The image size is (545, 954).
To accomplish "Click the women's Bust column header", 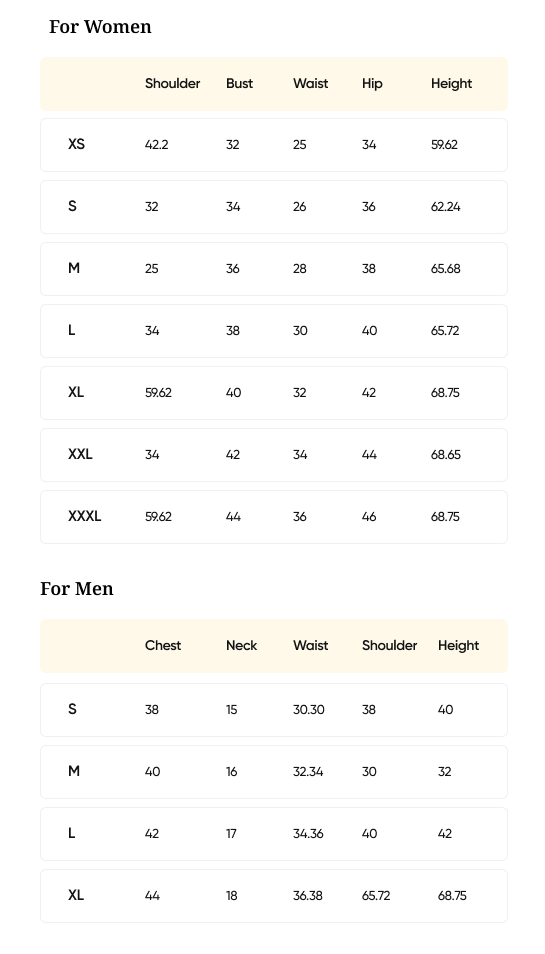I will coord(239,83).
